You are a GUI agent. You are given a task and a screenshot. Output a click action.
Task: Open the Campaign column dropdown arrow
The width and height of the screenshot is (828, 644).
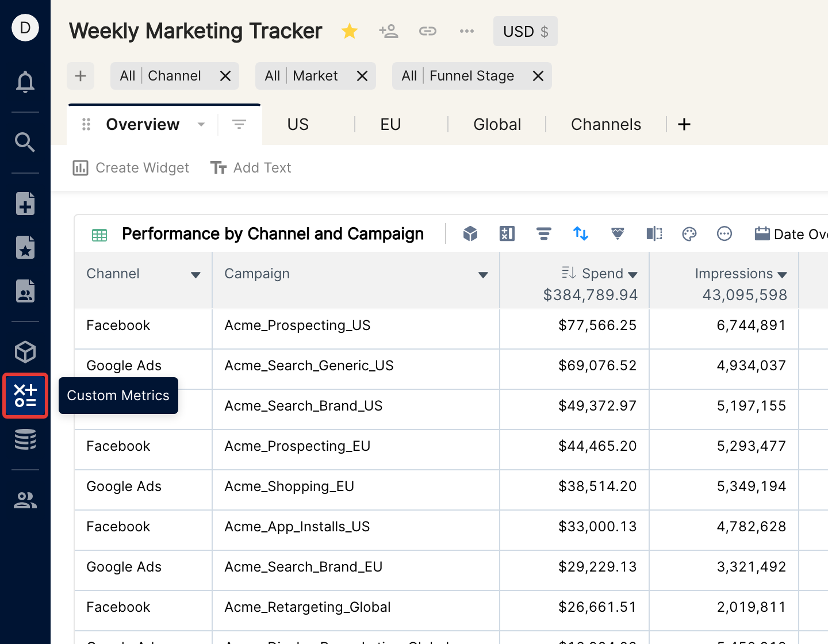coord(483,275)
